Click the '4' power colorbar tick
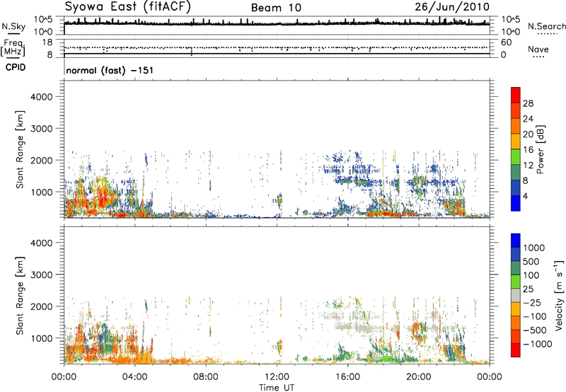Viewport: 566px width, 392px height. tap(525, 196)
